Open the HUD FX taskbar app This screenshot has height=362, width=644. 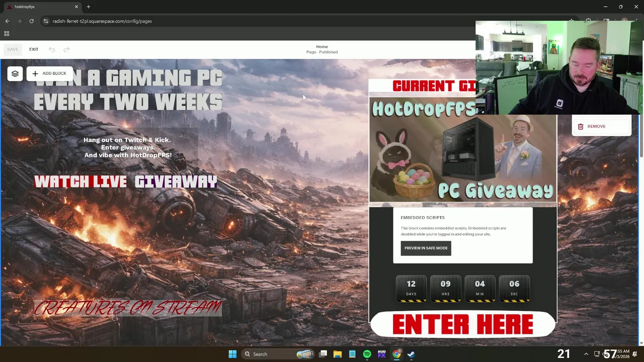pos(382,354)
